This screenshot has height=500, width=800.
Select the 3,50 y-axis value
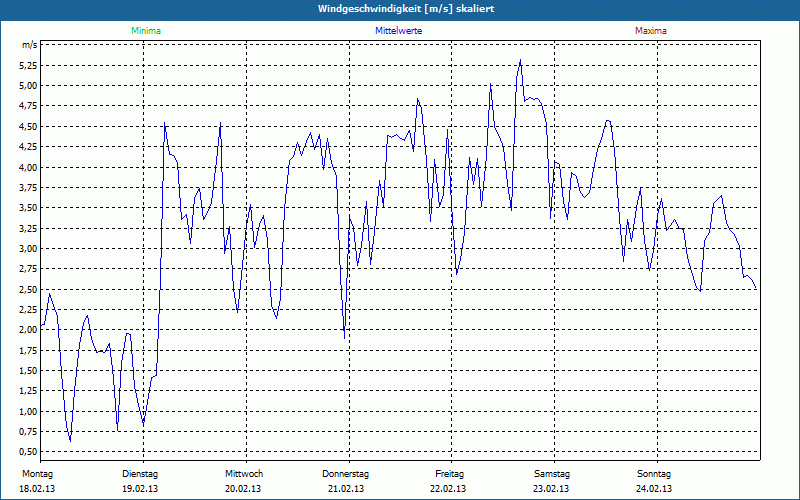point(29,208)
